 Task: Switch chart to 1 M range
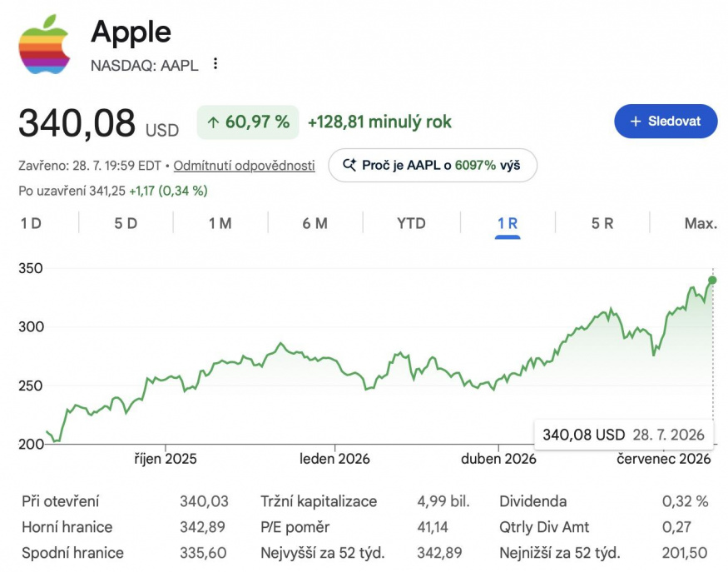click(220, 223)
